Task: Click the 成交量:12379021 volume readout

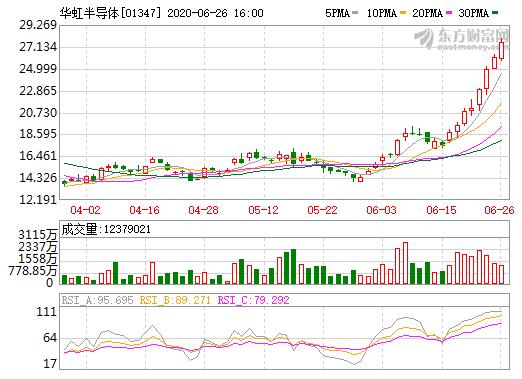Action: pyautogui.click(x=106, y=229)
